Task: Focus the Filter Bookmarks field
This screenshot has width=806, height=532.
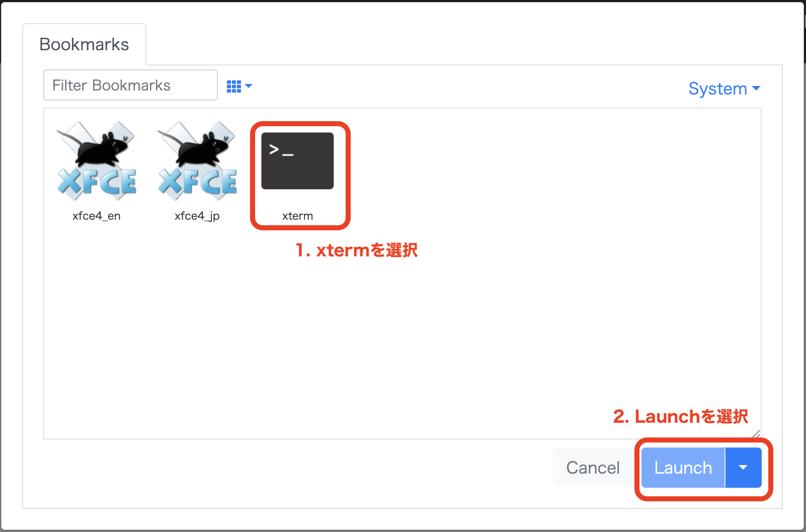Action: (130, 85)
